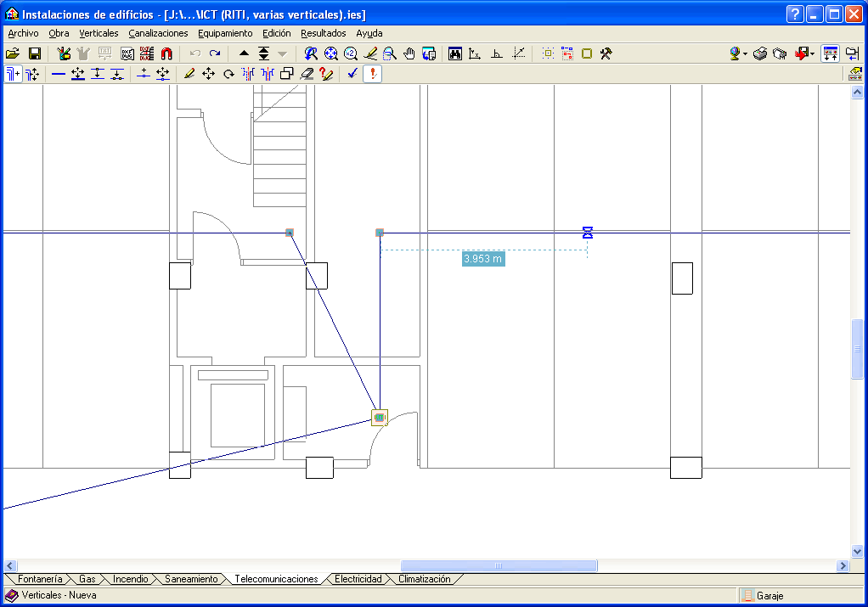Click the printer icon

[760, 53]
